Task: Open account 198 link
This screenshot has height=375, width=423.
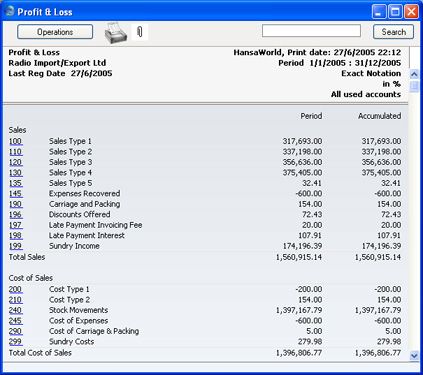Action: tap(15, 236)
